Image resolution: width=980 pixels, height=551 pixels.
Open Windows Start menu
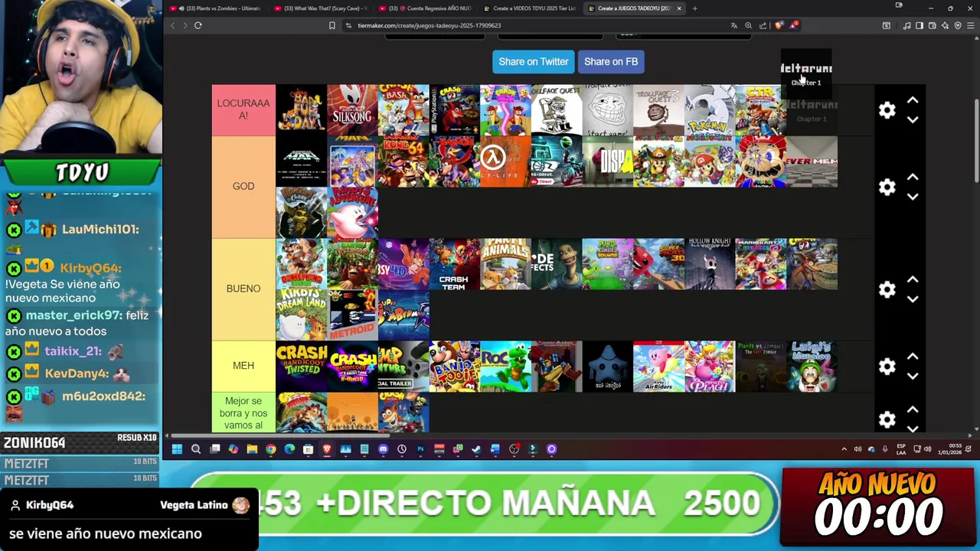coord(177,449)
